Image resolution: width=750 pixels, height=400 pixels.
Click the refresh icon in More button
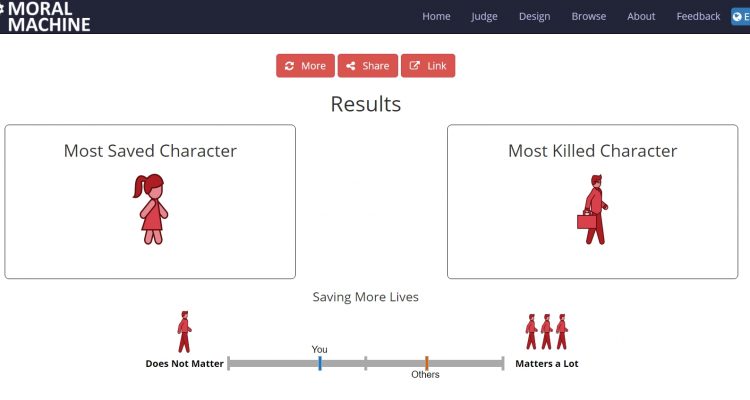coord(289,66)
